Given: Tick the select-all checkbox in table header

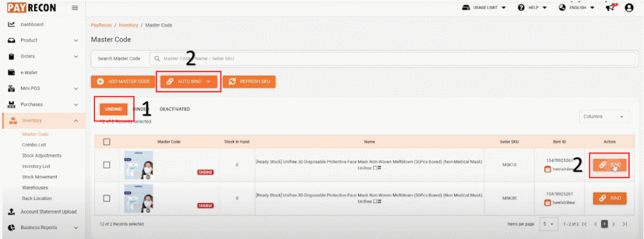Looking at the screenshot, I should coord(107,142).
